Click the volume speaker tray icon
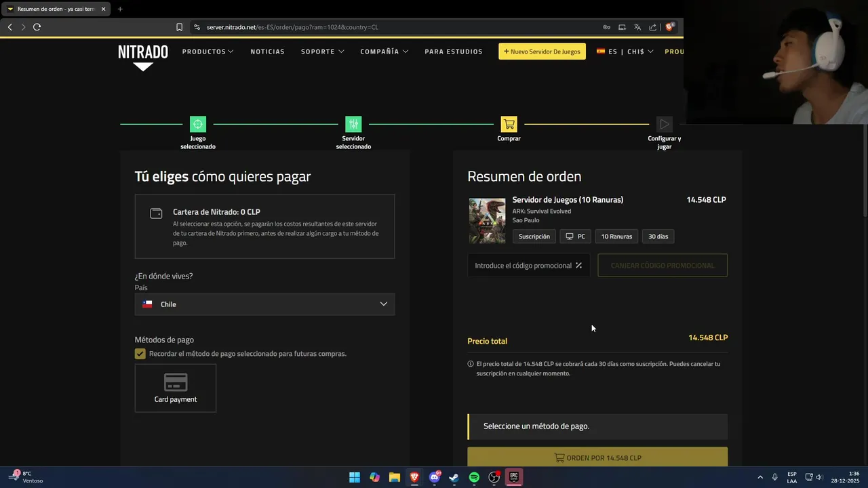Screen dimensions: 868x488 819,477
